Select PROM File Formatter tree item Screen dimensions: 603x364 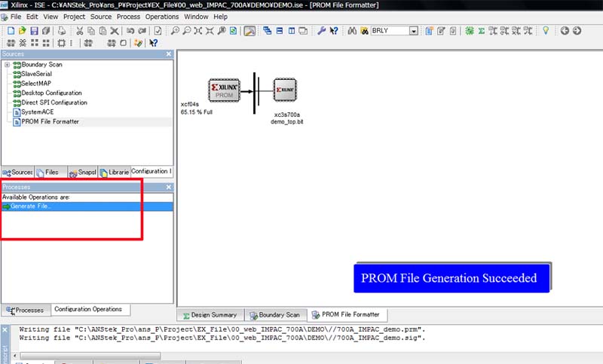pyautogui.click(x=50, y=121)
